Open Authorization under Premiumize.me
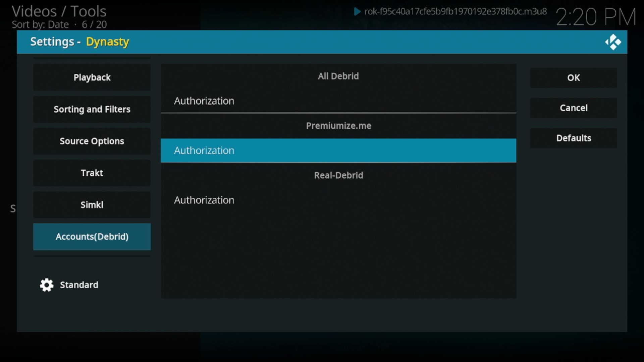 click(338, 150)
